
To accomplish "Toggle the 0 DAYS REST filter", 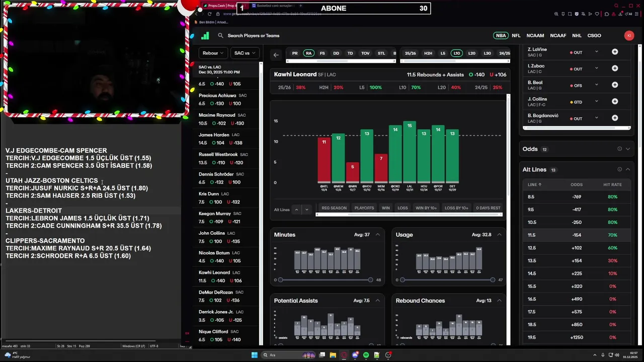I will (488, 208).
